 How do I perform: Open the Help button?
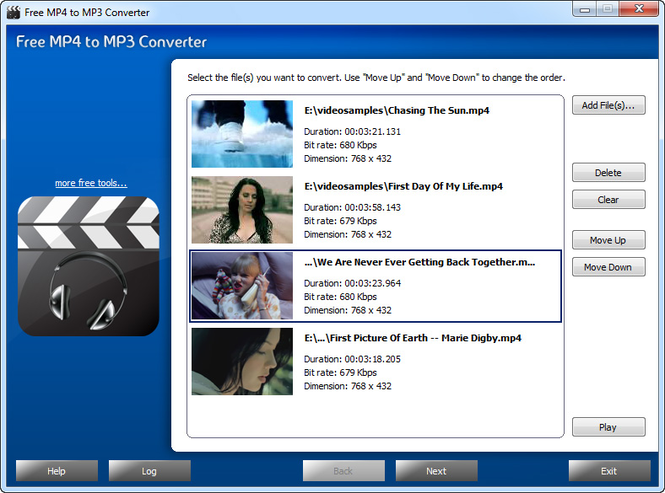[57, 471]
